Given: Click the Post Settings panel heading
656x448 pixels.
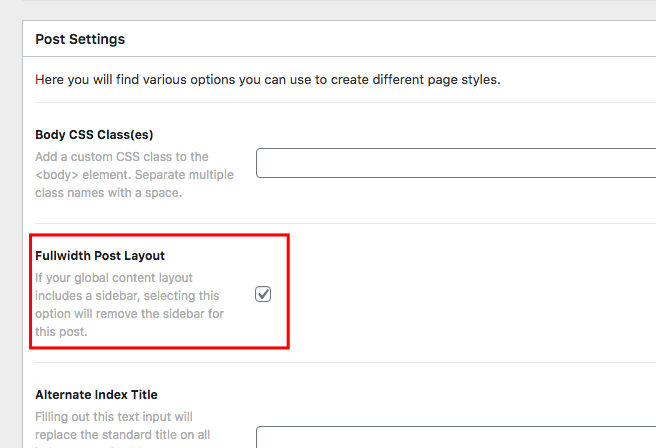Looking at the screenshot, I should [x=80, y=39].
